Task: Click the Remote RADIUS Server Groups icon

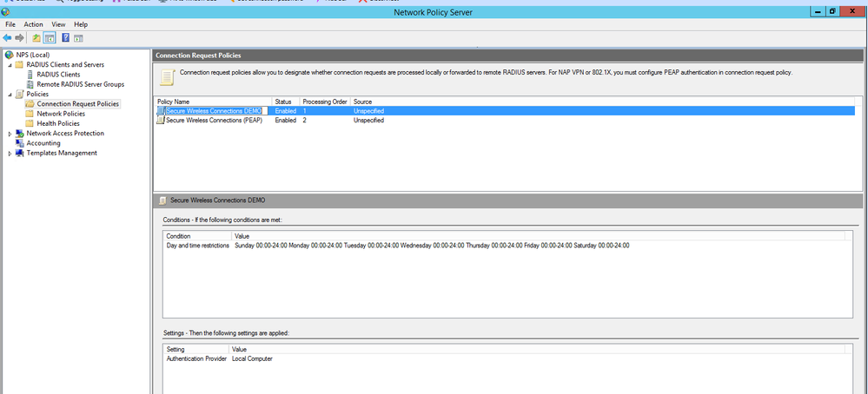Action: click(30, 84)
